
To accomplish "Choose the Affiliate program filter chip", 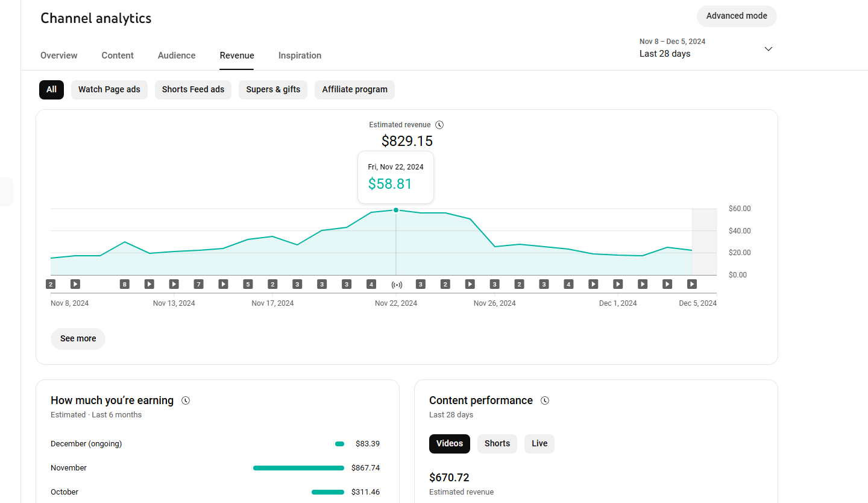I will point(354,89).
